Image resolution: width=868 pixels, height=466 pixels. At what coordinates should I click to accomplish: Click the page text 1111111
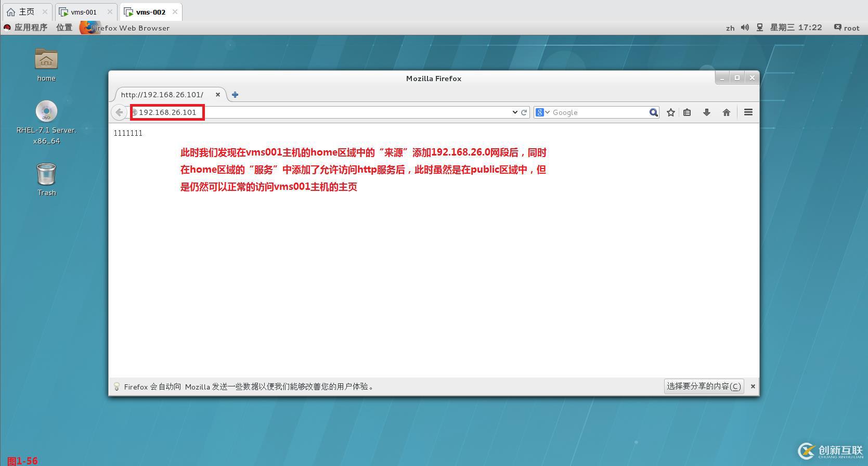(128, 133)
